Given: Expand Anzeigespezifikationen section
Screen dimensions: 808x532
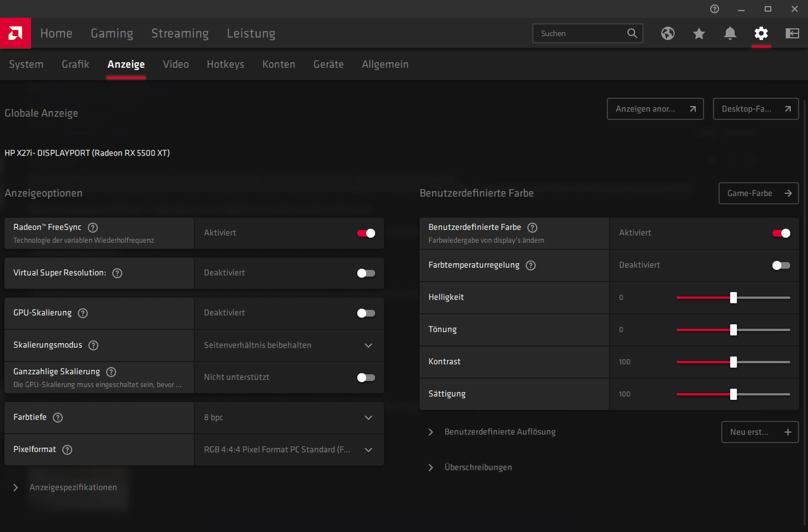Looking at the screenshot, I should (66, 488).
